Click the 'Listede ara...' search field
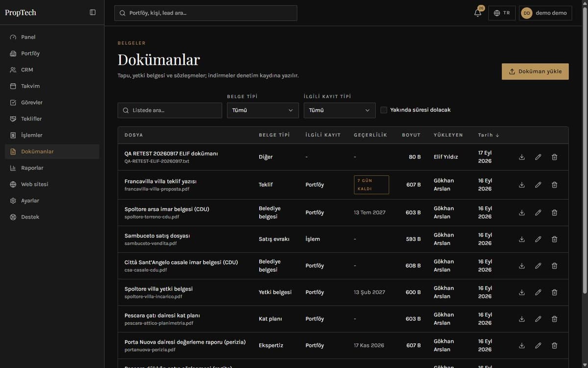Viewport: 588px width, 368px height. pyautogui.click(x=170, y=110)
